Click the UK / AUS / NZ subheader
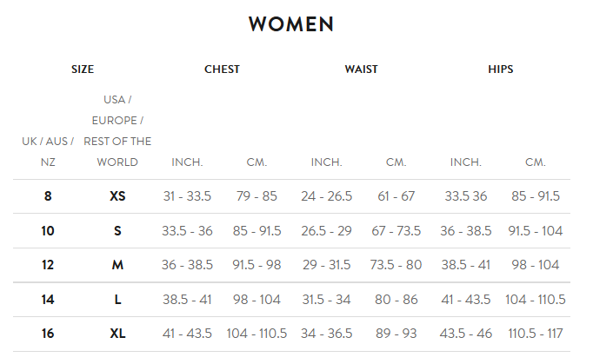This screenshot has height=364, width=593. click(48, 151)
